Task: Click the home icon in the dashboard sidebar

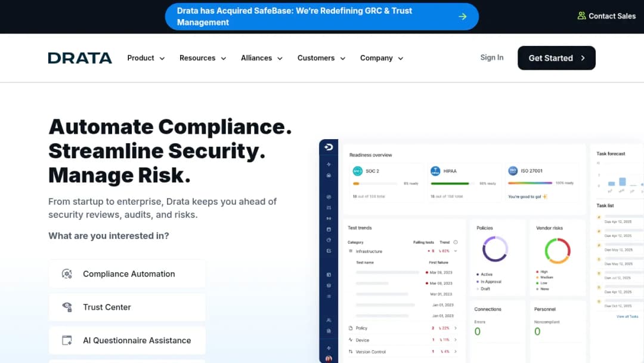Action: point(329,176)
